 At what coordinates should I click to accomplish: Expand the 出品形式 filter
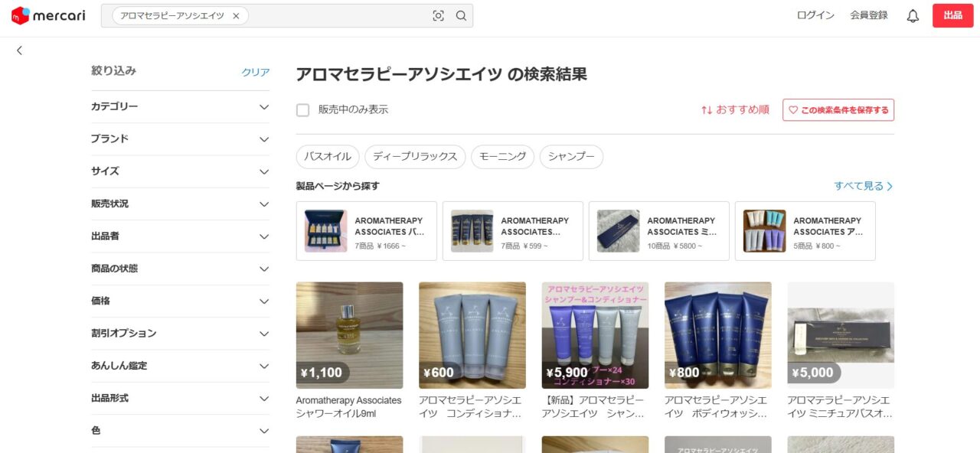pos(181,398)
